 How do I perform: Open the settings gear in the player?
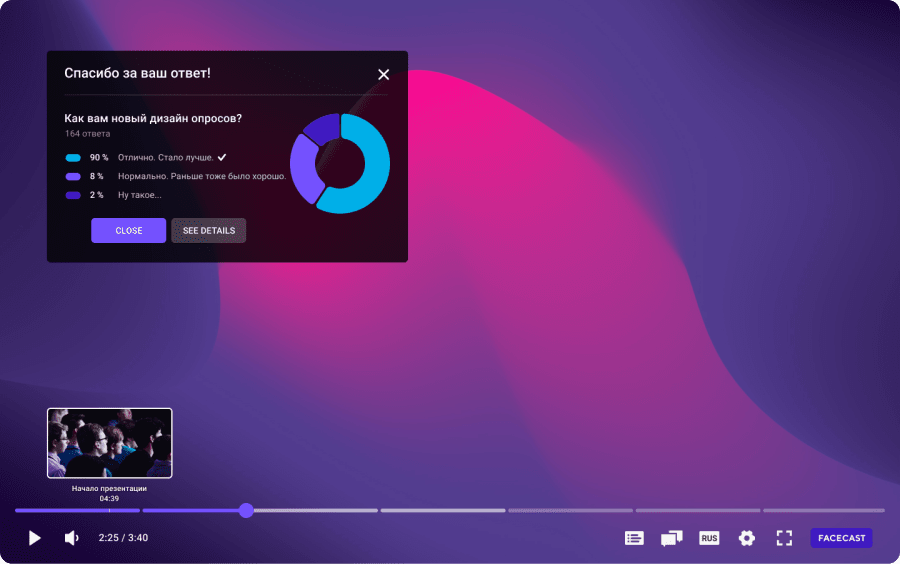tap(747, 538)
